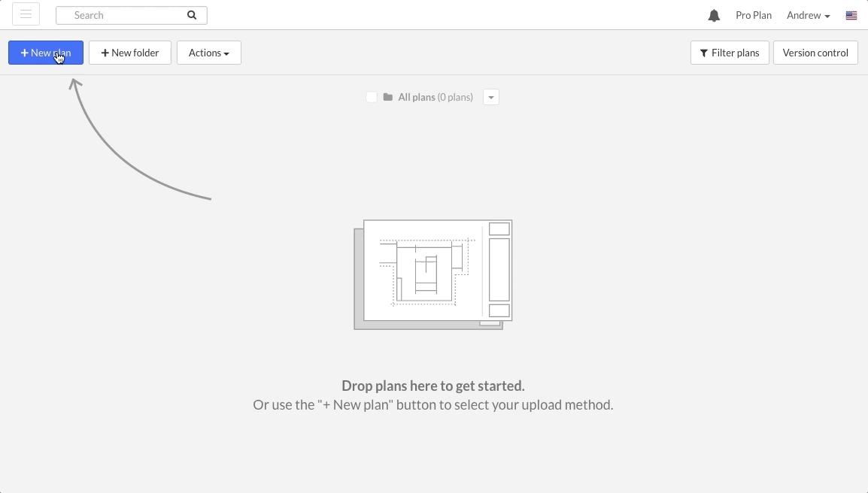
Task: Open the Andrew account menu
Action: pyautogui.click(x=809, y=16)
